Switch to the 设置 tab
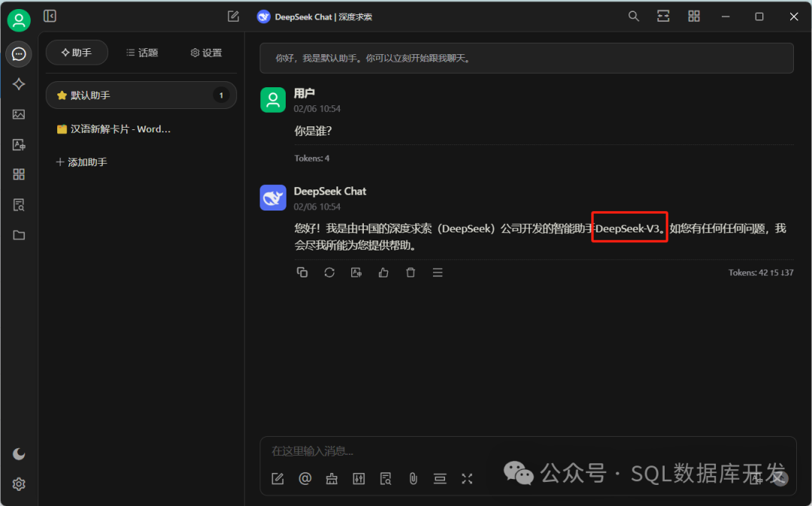812x506 pixels. 206,53
